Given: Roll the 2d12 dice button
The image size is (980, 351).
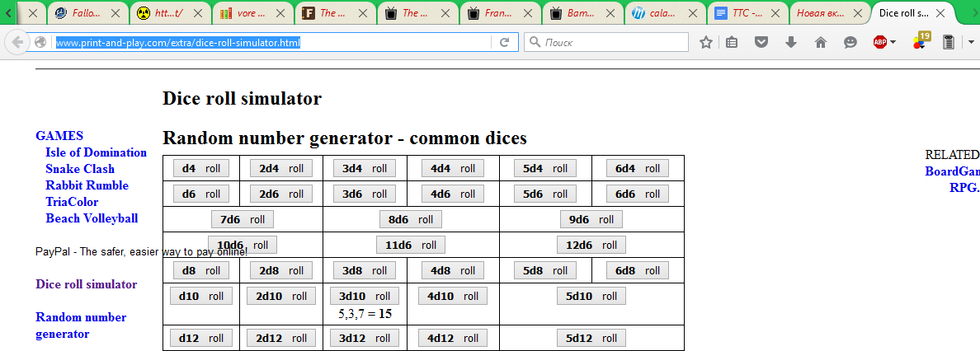Looking at the screenshot, I should (280, 339).
